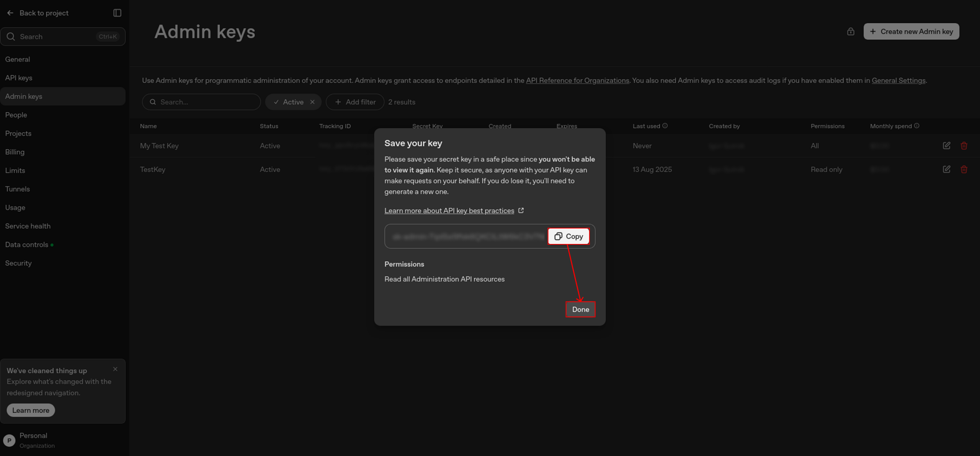
Task: Copy the secret key
Action: tap(568, 237)
